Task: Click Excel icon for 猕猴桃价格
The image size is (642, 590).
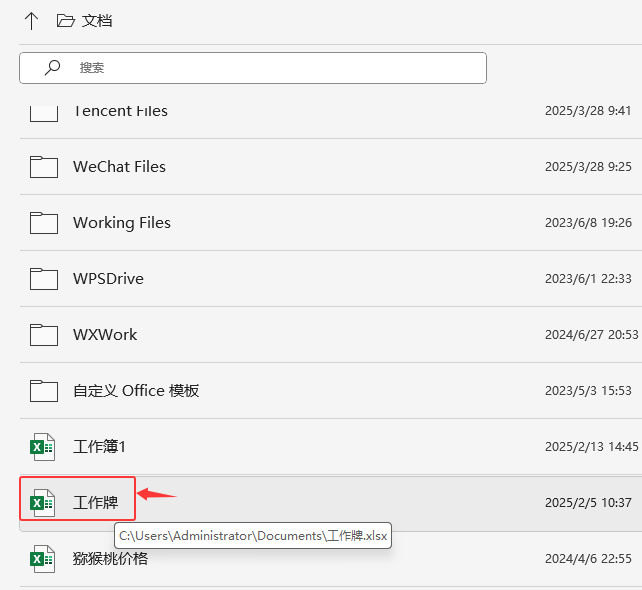Action: click(x=42, y=559)
